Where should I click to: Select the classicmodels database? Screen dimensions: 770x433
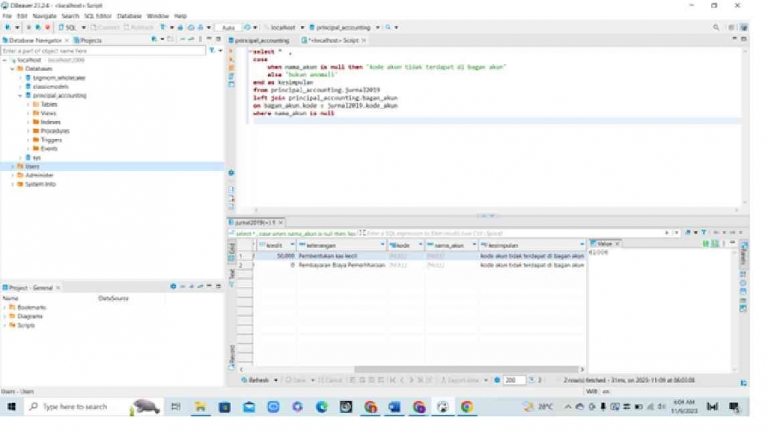pyautogui.click(x=51, y=86)
